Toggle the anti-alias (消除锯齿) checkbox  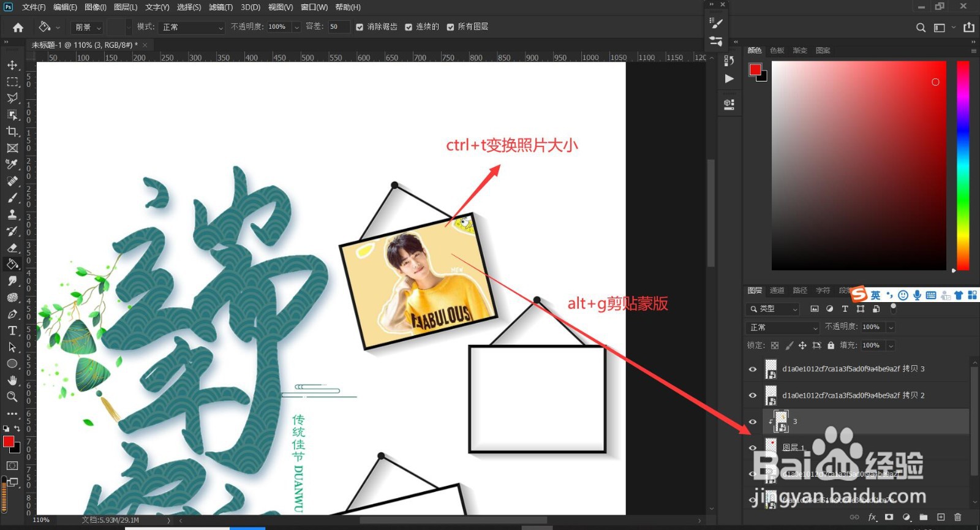(360, 27)
